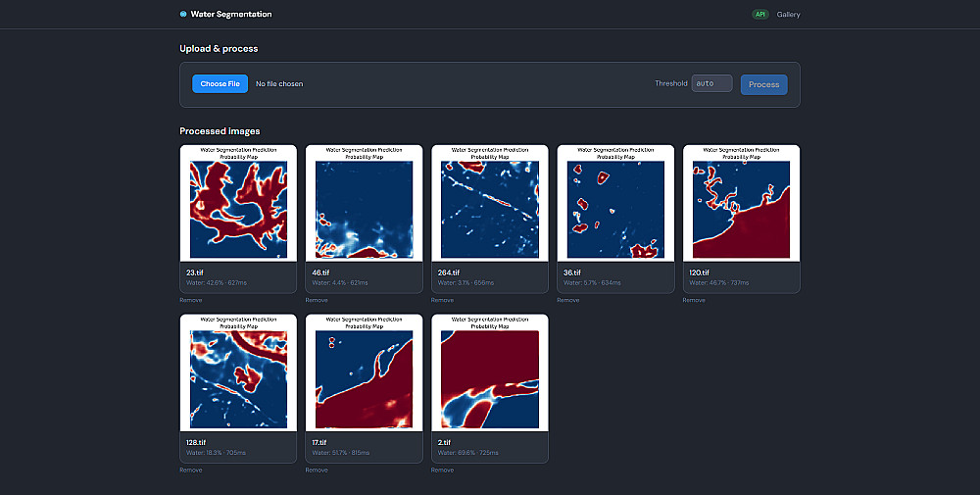
Task: Click the 'Water: 42.6%' stat under 23.tif
Action: click(x=206, y=283)
